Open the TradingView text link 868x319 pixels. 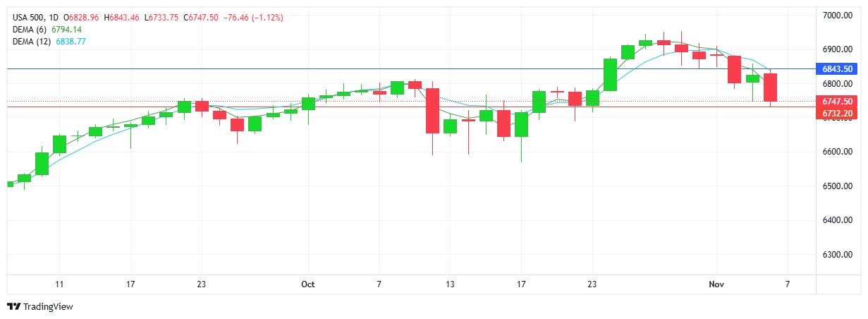(48, 306)
